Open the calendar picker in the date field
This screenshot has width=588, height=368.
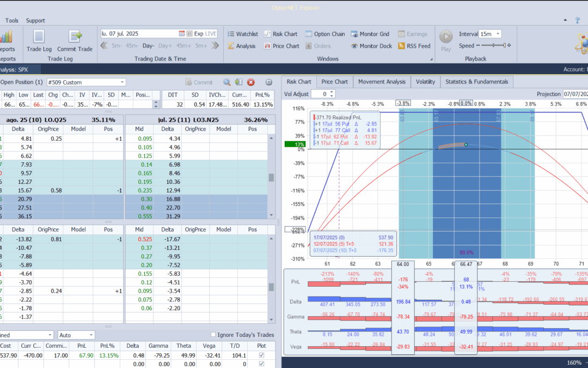tap(181, 33)
